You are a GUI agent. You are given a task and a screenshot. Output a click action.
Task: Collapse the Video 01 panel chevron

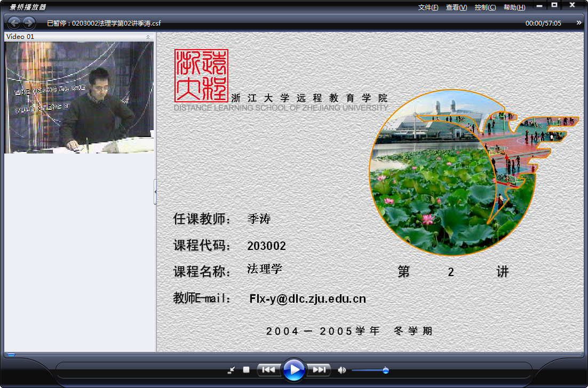[x=148, y=37]
